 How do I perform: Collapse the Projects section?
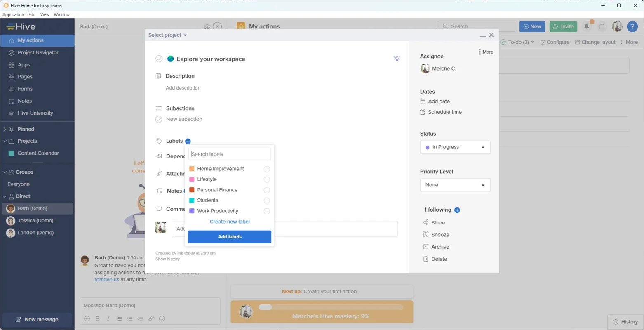(5, 141)
